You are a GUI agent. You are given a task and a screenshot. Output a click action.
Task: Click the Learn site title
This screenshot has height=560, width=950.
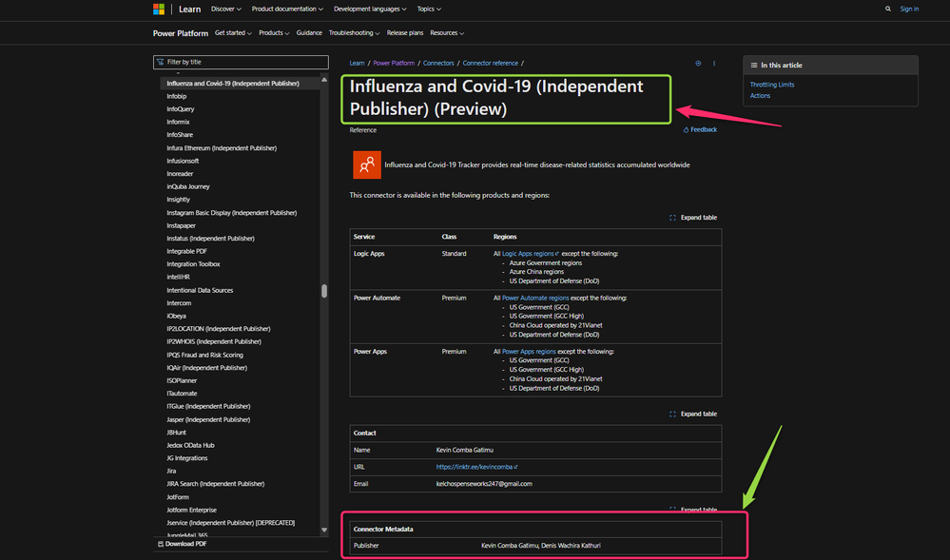click(x=189, y=10)
